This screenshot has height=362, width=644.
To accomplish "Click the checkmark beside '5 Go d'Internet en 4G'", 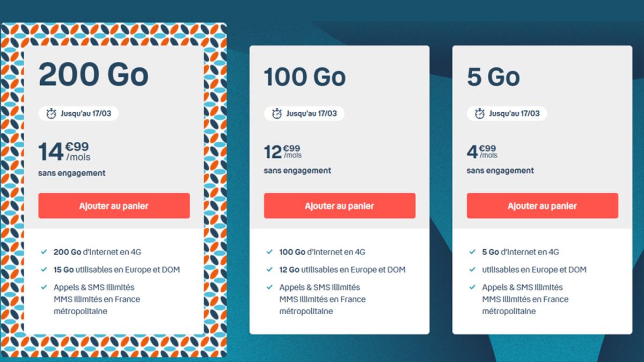I will (x=472, y=251).
